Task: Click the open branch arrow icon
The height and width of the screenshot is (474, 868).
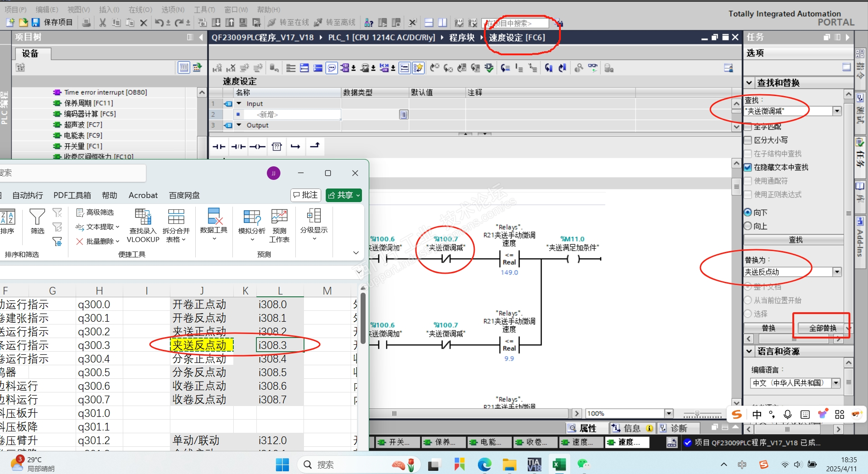Action: pyautogui.click(x=295, y=146)
